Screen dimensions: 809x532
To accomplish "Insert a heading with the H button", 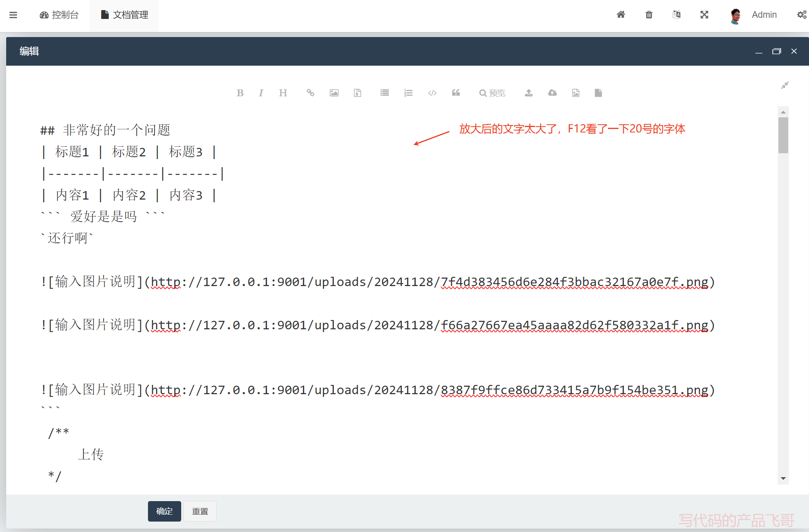I will tap(283, 93).
